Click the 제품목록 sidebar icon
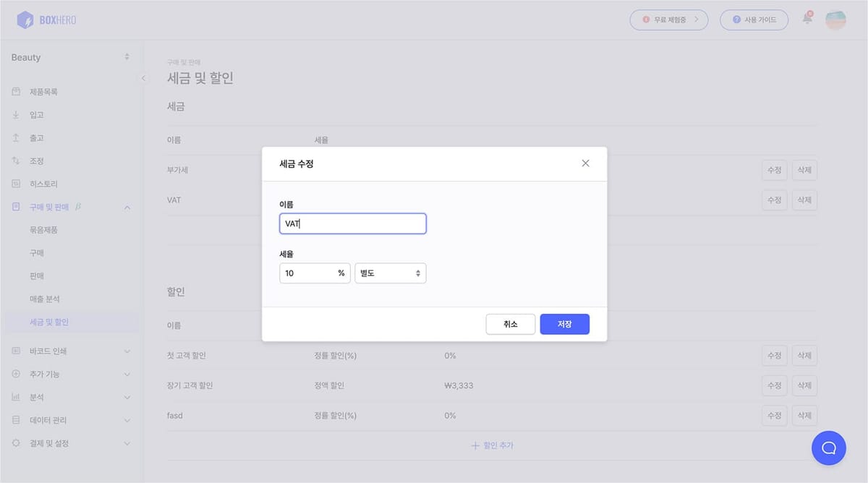This screenshot has width=868, height=483. point(16,92)
